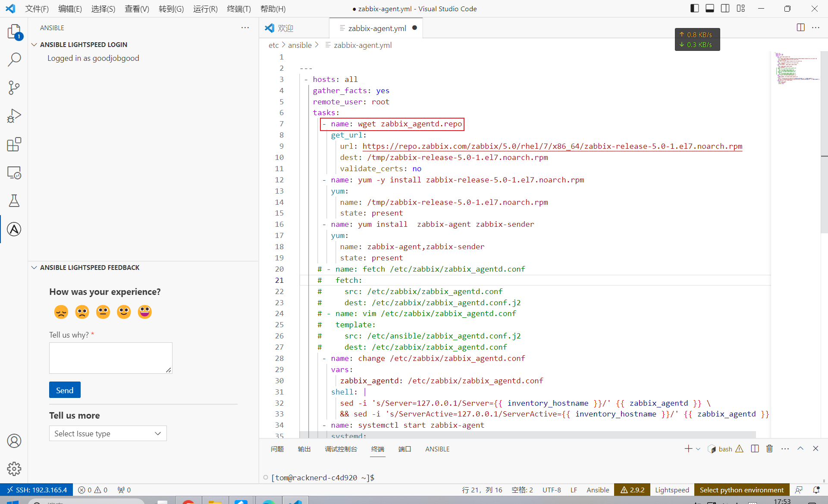Open the Lightspeed status bar item
This screenshot has height=504, width=828.
tap(672, 490)
